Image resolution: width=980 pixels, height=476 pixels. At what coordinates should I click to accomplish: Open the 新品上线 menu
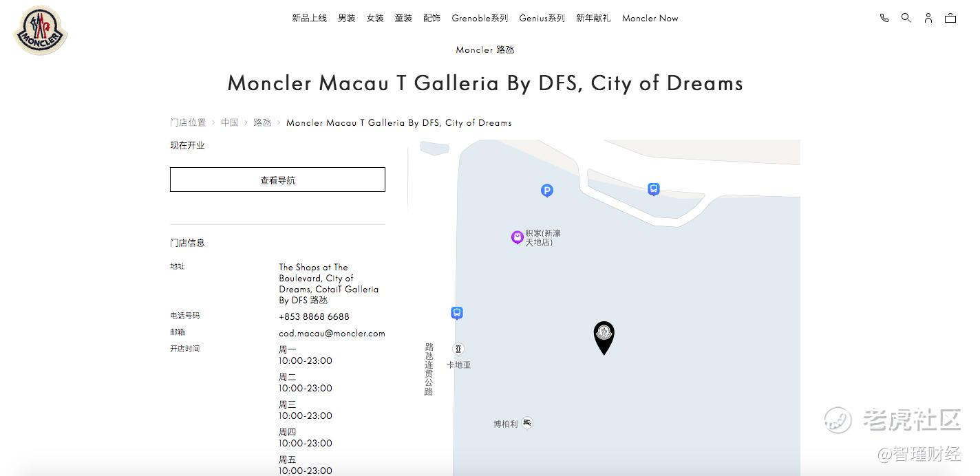309,18
